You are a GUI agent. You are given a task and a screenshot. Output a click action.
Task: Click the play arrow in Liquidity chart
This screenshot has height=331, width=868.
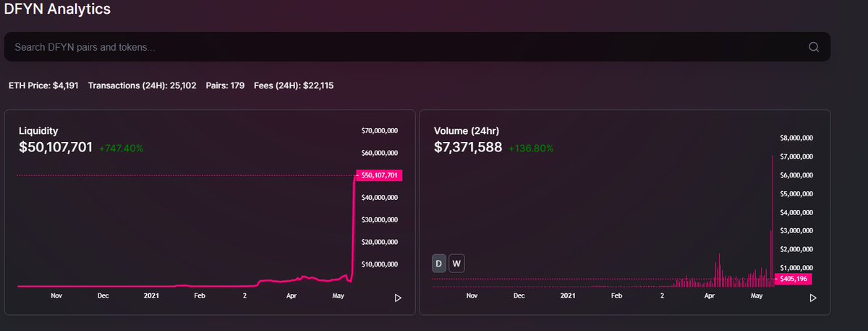pos(398,298)
